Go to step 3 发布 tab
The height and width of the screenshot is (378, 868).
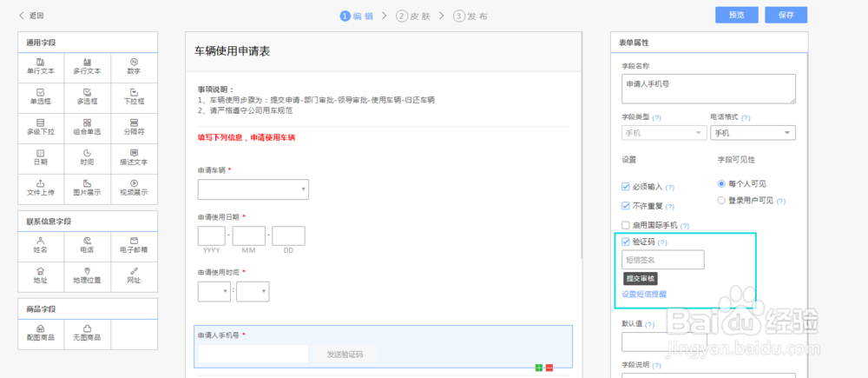point(470,16)
